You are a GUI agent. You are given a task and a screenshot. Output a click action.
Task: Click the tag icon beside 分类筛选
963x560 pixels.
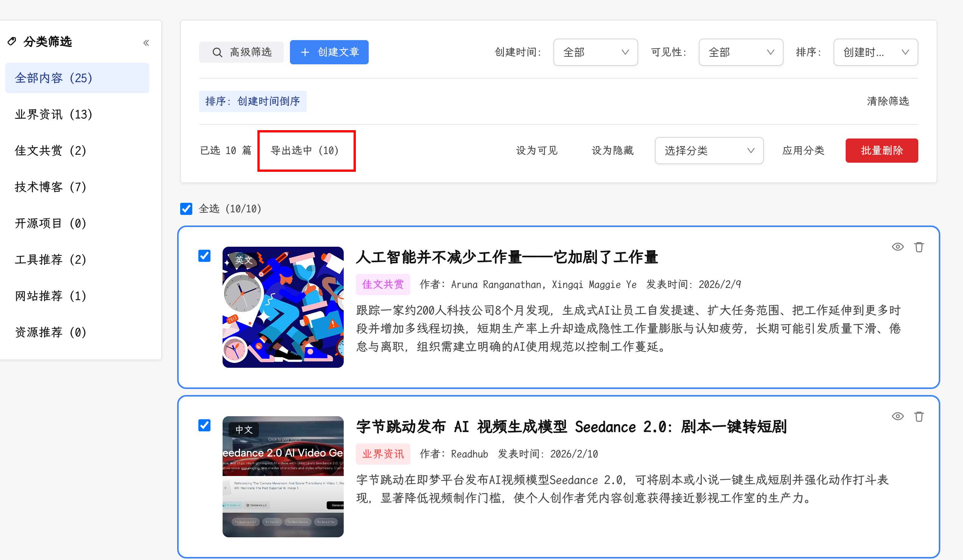(x=12, y=41)
